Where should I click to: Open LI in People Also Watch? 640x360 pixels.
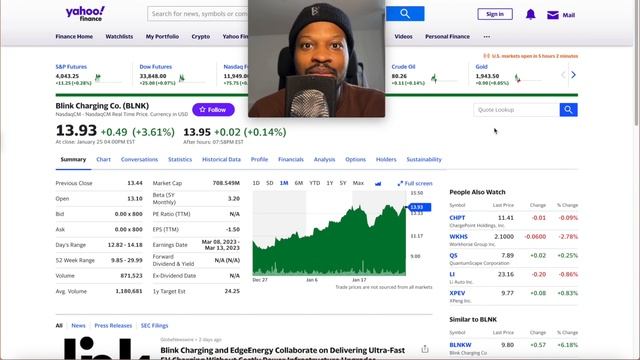pyautogui.click(x=452, y=274)
